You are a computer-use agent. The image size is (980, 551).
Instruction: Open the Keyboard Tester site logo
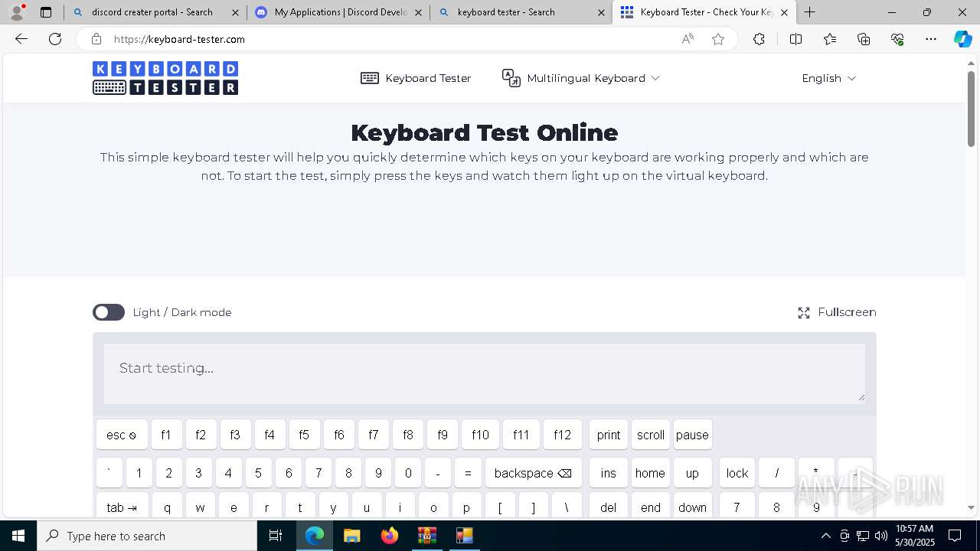click(165, 78)
